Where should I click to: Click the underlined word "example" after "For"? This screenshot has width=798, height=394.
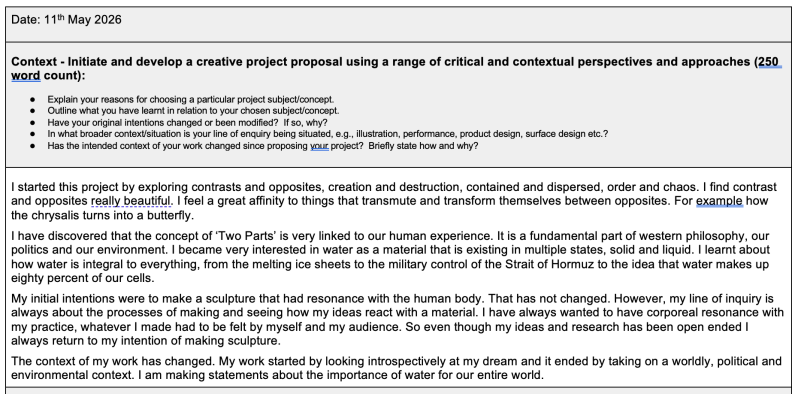pos(720,201)
